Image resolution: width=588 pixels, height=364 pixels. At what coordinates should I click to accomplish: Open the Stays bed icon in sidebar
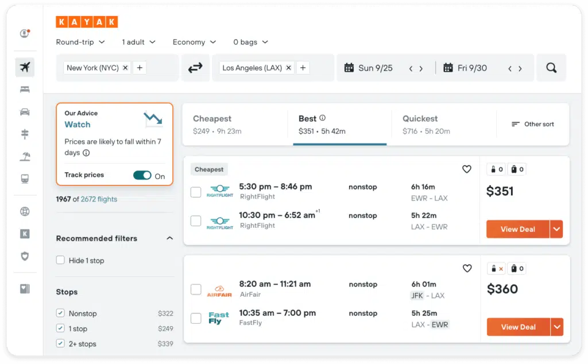coord(25,90)
